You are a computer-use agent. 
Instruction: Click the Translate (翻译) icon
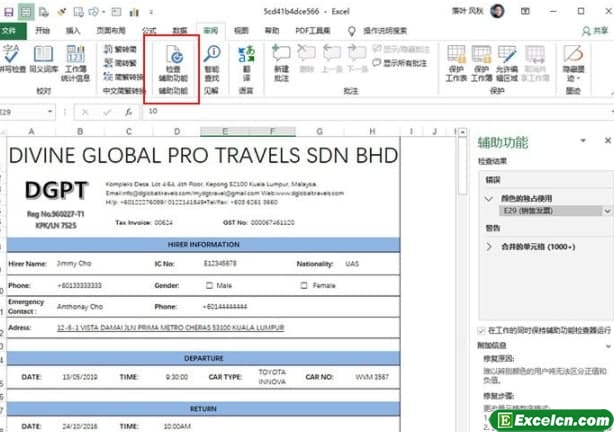246,63
